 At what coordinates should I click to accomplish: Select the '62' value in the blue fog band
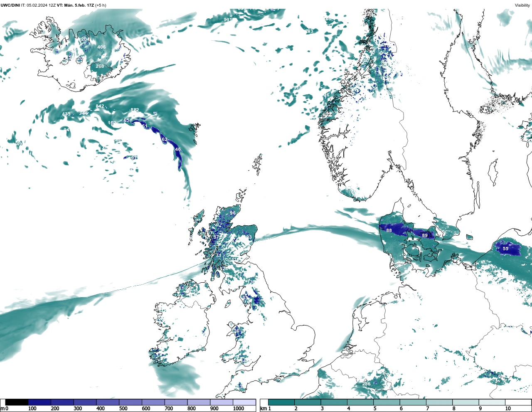click(165, 139)
